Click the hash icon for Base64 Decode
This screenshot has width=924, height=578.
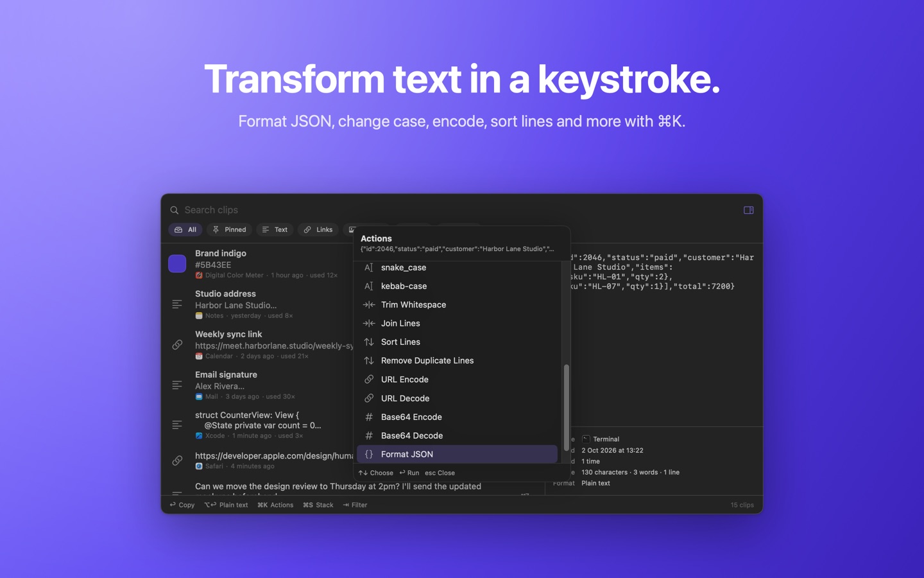click(369, 436)
